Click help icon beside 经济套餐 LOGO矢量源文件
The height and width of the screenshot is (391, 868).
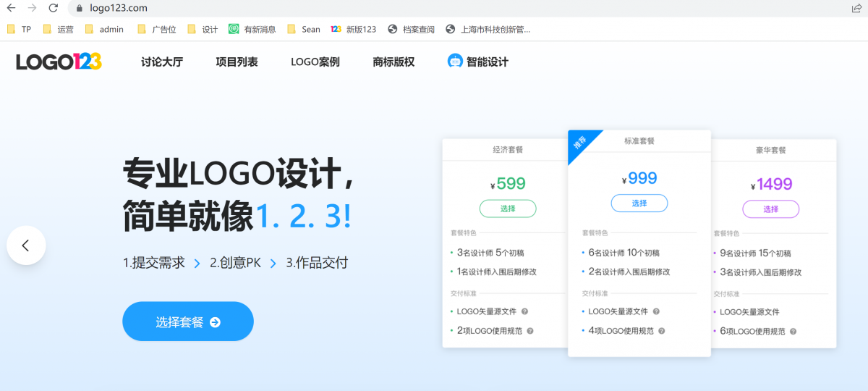click(x=524, y=311)
